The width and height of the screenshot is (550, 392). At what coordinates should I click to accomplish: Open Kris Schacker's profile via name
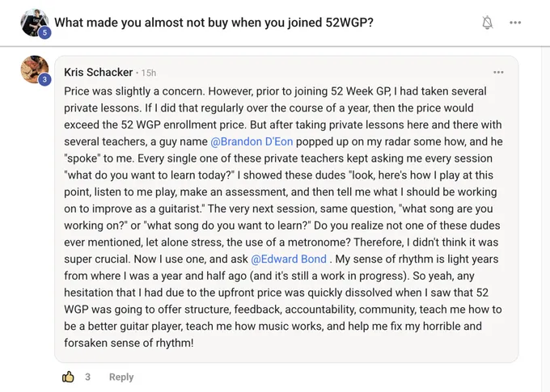point(98,73)
